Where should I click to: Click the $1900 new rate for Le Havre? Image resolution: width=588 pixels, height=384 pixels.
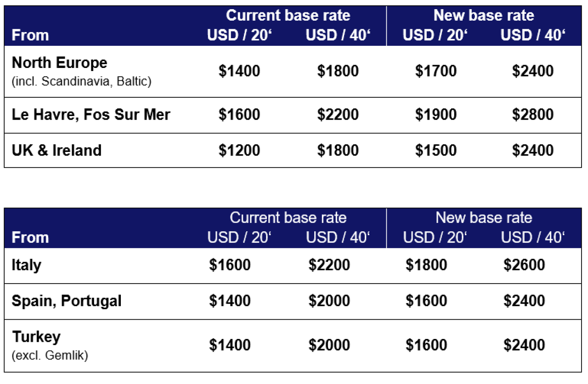[x=436, y=115]
